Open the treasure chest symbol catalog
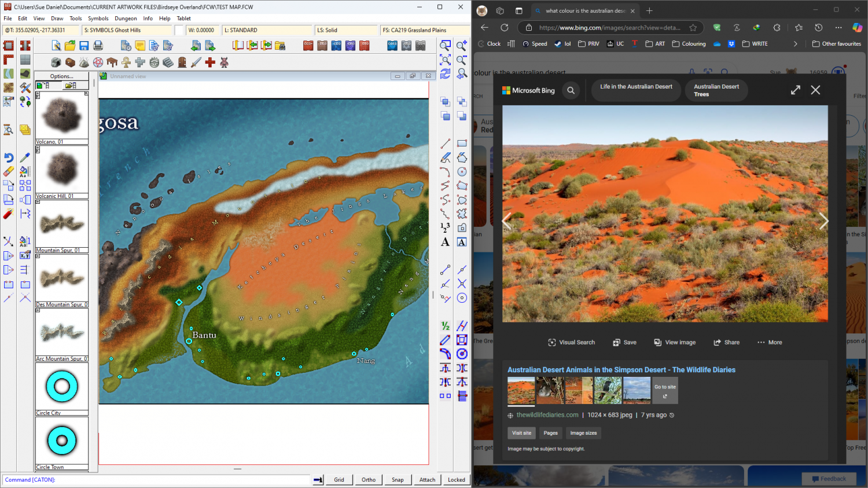868x488 pixels. tap(70, 62)
